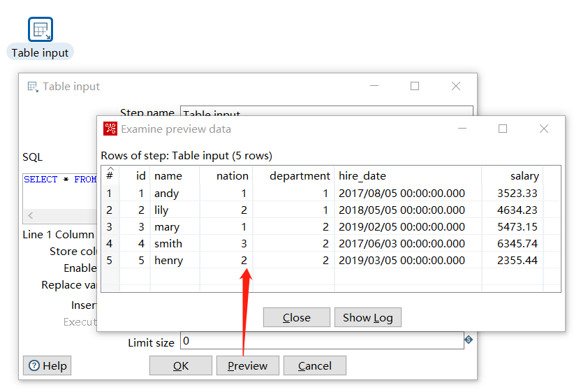Click the Examine preview data window icon
This screenshot has width=588, height=392.
tap(110, 129)
